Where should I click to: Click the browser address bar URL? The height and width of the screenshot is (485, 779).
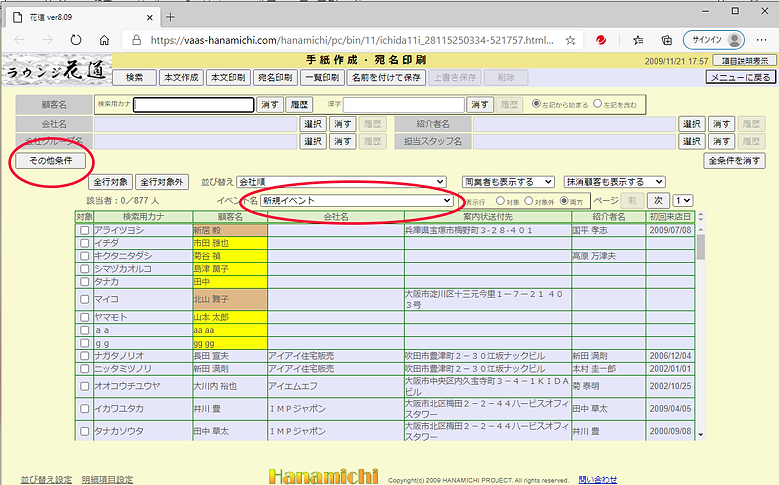[352, 40]
